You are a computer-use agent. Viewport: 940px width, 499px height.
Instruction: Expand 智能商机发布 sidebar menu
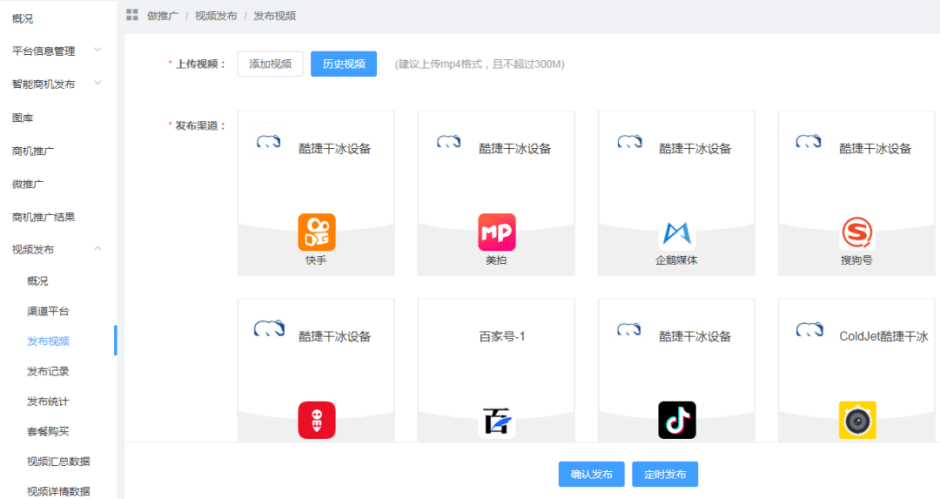click(57, 84)
